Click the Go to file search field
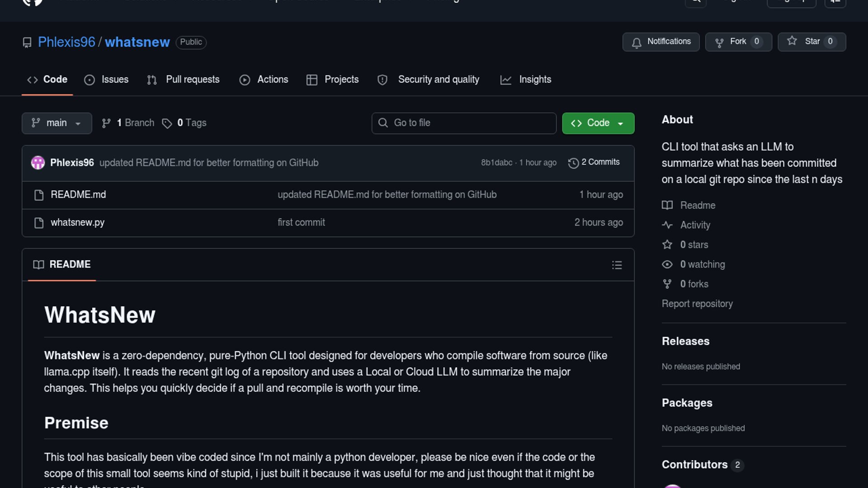 [x=463, y=123]
